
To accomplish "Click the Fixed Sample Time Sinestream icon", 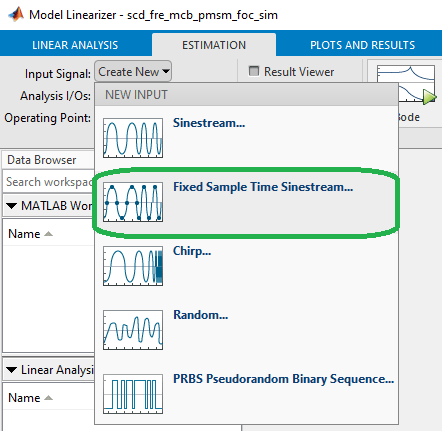I will (x=133, y=202).
